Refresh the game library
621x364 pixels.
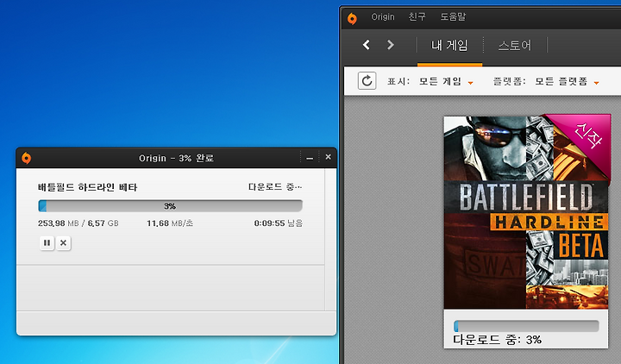pos(367,81)
